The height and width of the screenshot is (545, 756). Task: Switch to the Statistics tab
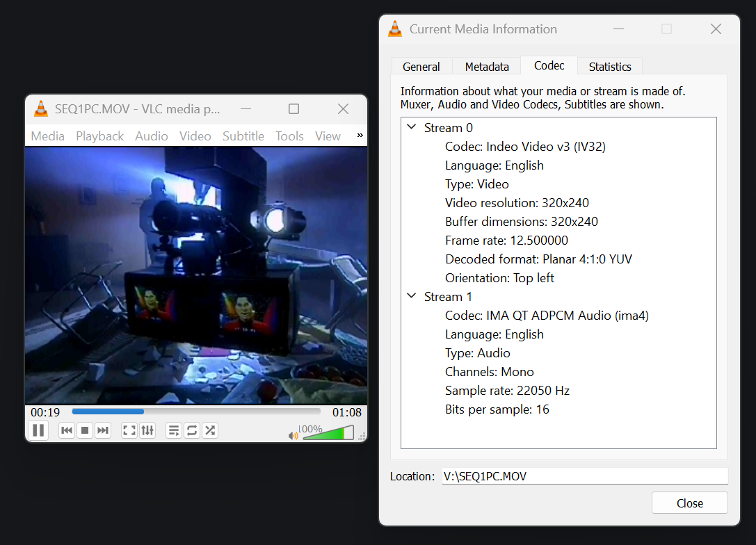tap(609, 67)
